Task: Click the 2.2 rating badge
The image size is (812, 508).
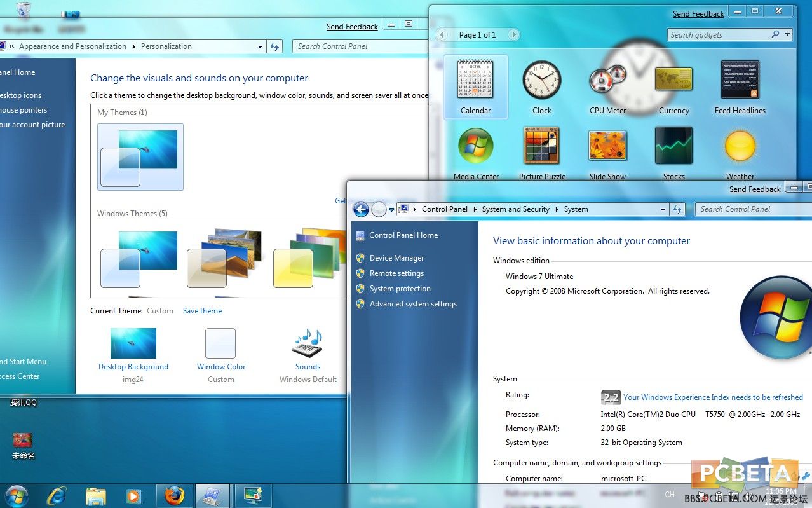Action: 611,397
